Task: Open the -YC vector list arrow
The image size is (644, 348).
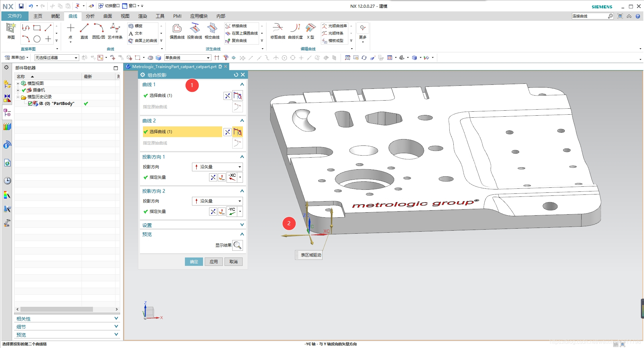Action: point(240,212)
